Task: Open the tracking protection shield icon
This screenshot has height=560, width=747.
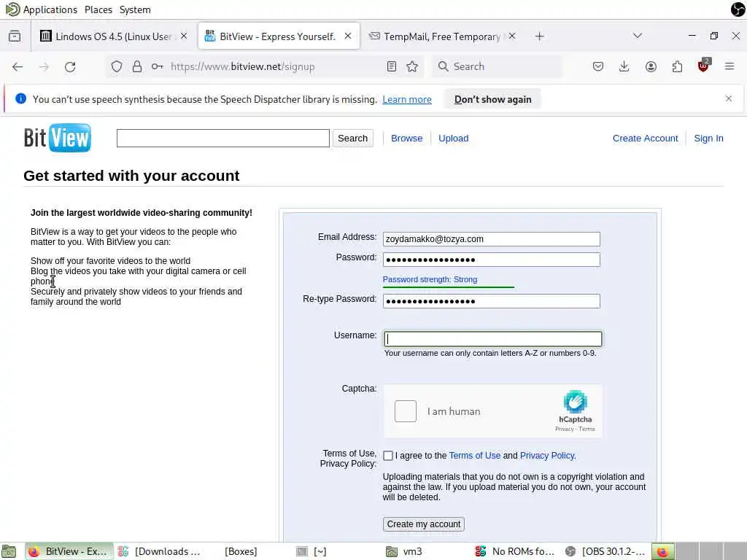Action: [x=117, y=66]
